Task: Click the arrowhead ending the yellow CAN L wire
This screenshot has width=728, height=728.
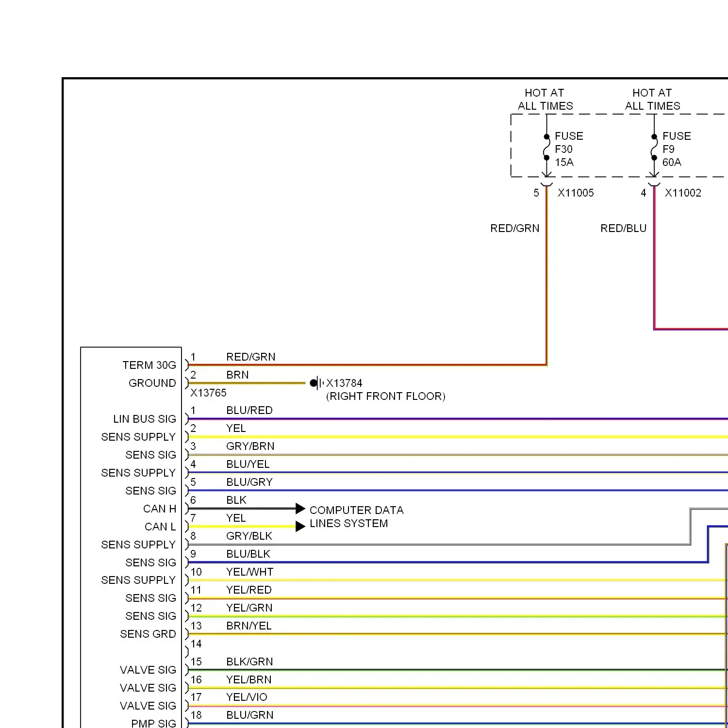Action: tap(300, 527)
